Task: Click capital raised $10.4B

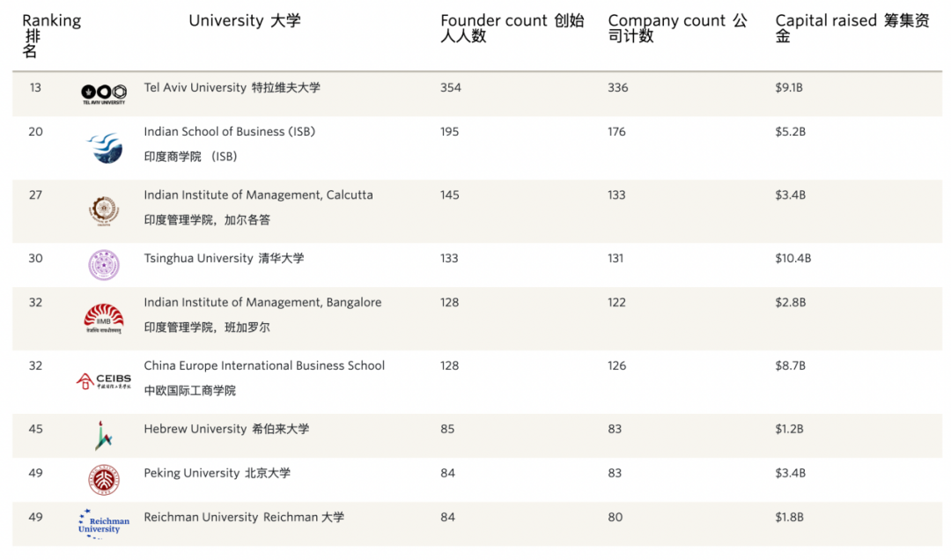Action: click(793, 258)
